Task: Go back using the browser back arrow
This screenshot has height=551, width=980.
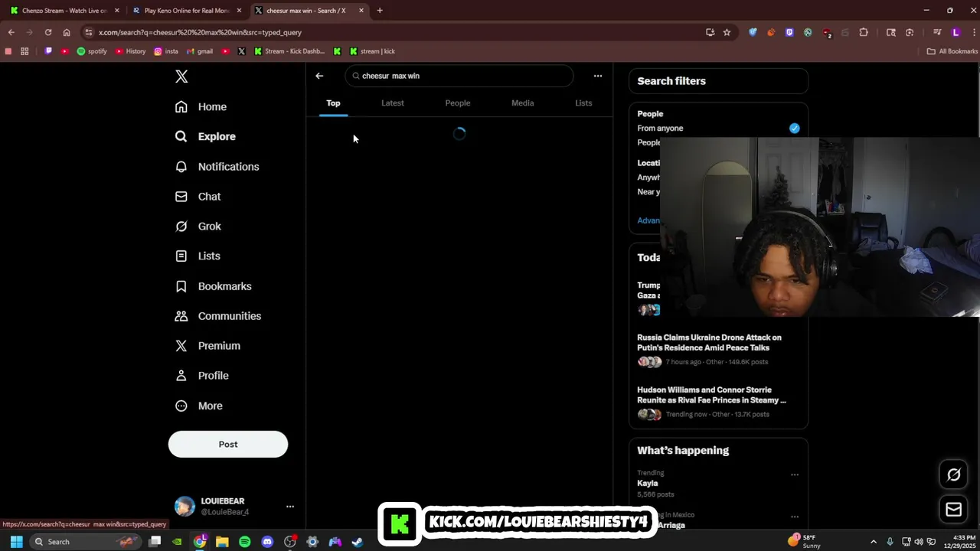Action: [11, 32]
